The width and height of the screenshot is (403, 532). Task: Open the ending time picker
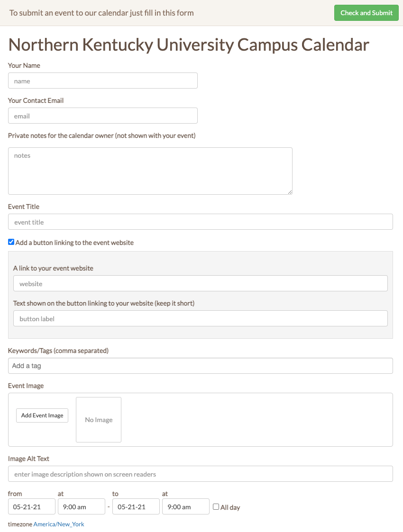click(x=185, y=506)
